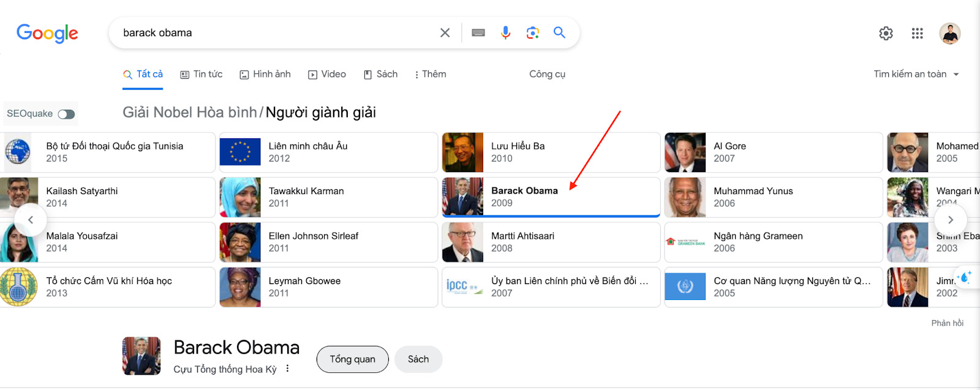Open Google Lens image search

[532, 33]
